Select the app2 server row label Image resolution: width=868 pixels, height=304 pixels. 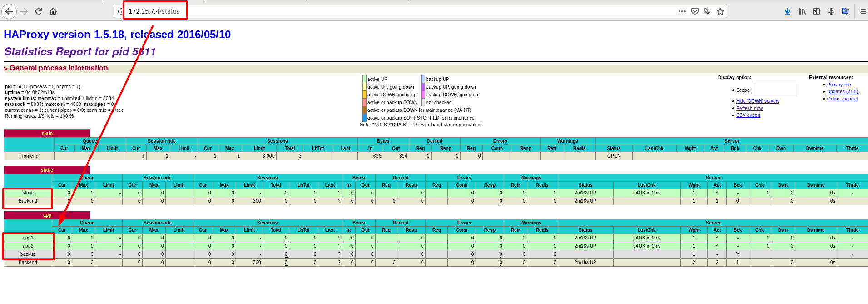pos(28,246)
